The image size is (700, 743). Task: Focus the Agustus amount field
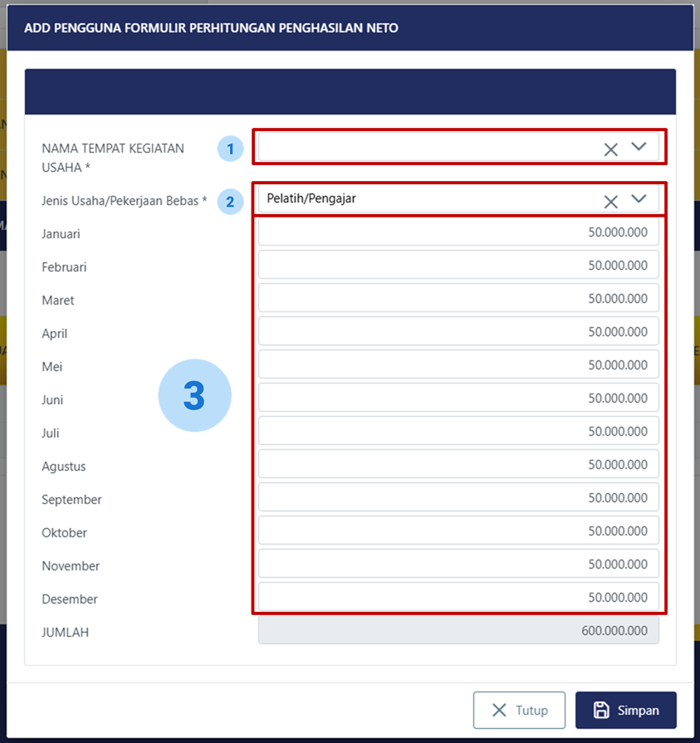pos(458,465)
